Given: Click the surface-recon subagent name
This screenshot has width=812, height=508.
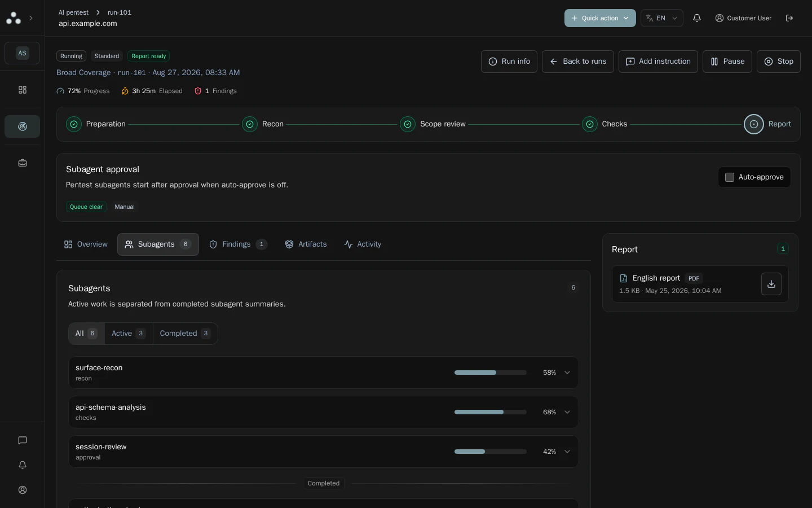Looking at the screenshot, I should [99, 367].
